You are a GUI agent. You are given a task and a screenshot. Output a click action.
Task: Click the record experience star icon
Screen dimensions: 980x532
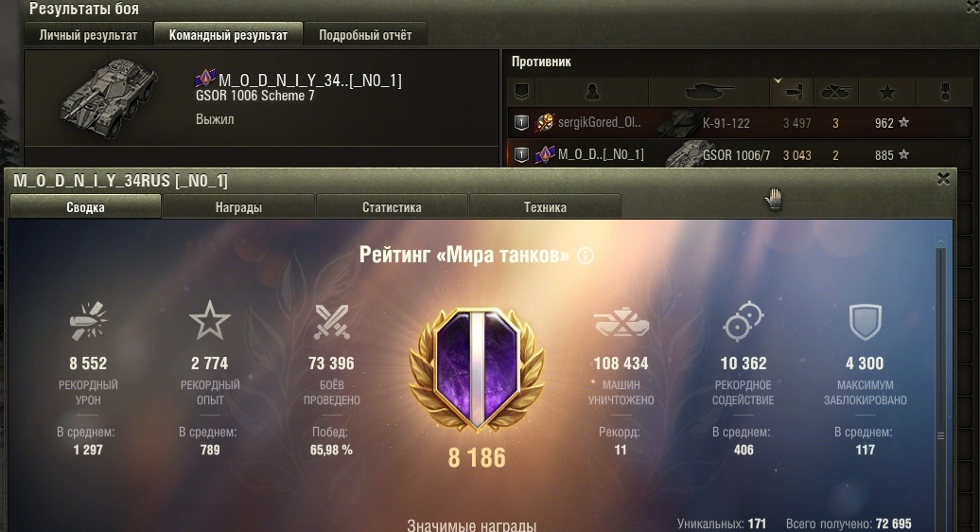[x=210, y=321]
